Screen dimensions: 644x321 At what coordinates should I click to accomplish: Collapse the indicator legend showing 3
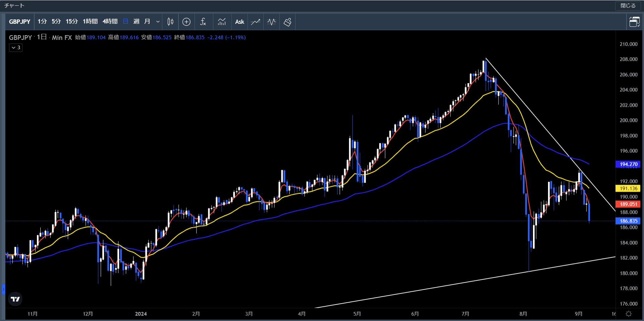tap(16, 48)
